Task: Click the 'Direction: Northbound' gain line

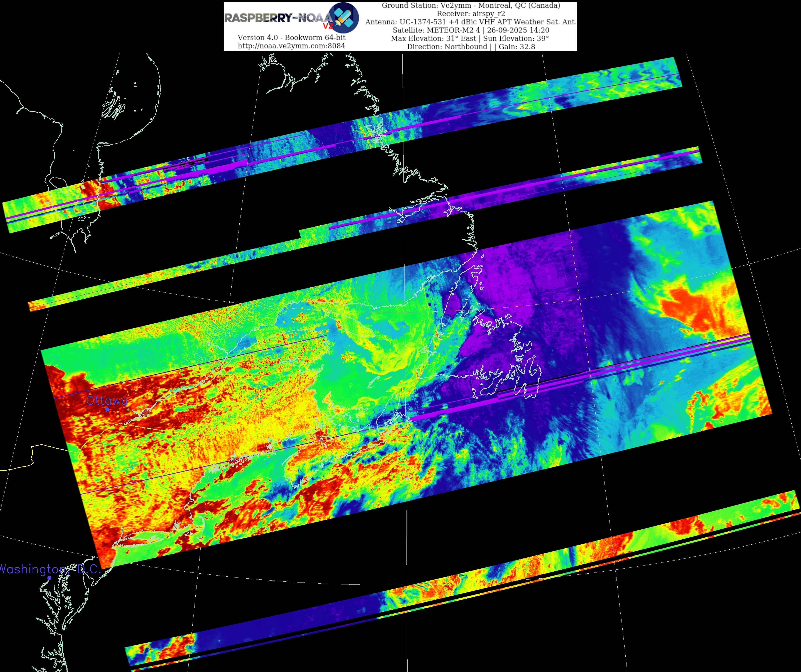Action: (471, 47)
